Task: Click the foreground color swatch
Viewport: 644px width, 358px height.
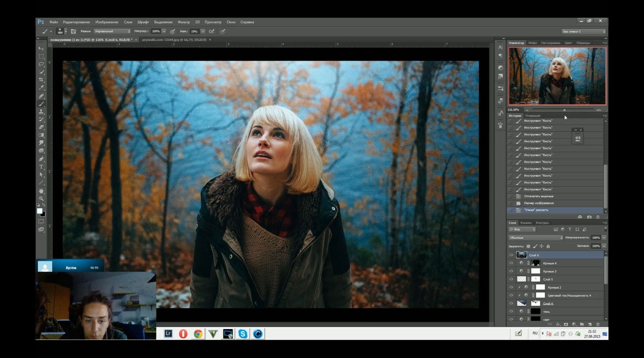Action: [39, 211]
